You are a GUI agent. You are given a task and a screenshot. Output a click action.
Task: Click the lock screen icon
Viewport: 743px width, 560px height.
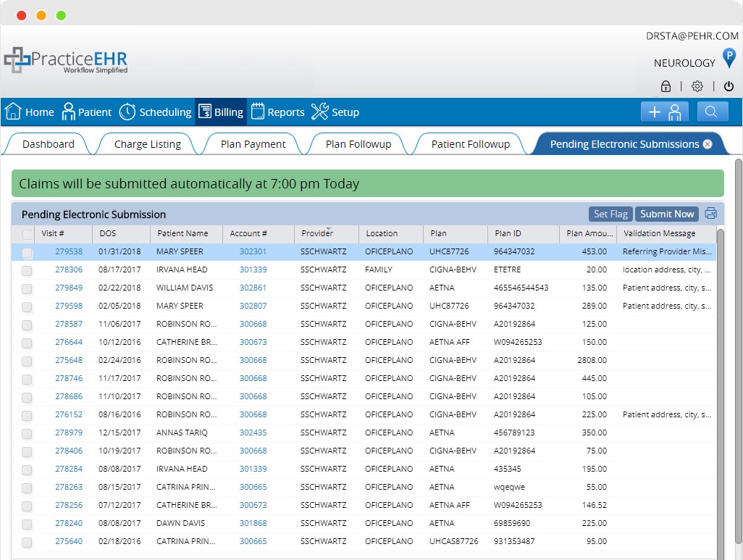pyautogui.click(x=666, y=86)
